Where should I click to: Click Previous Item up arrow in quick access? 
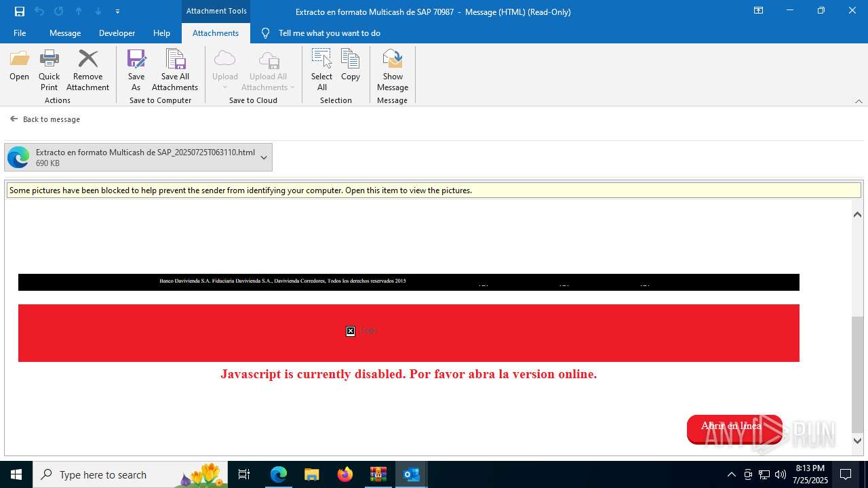(x=79, y=12)
